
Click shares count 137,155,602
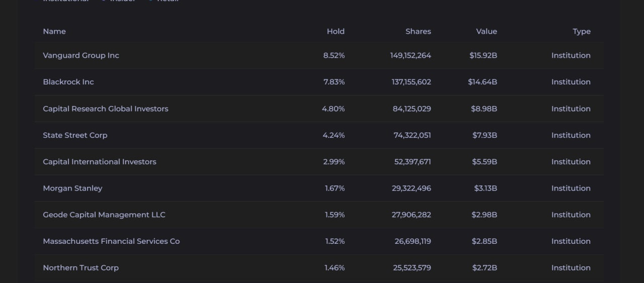coord(412,82)
